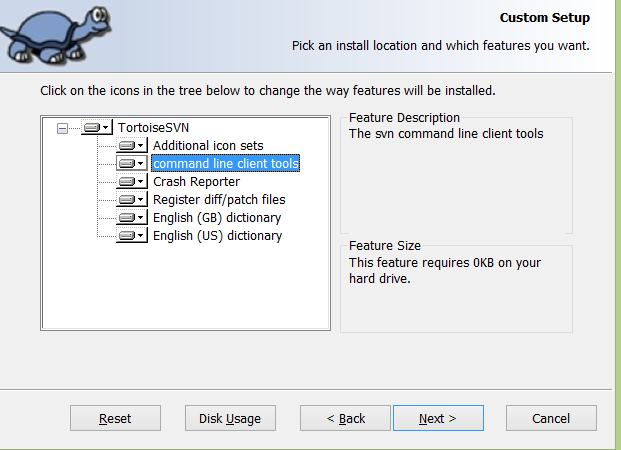Select Crash Reporter in the feature tree

click(x=196, y=182)
